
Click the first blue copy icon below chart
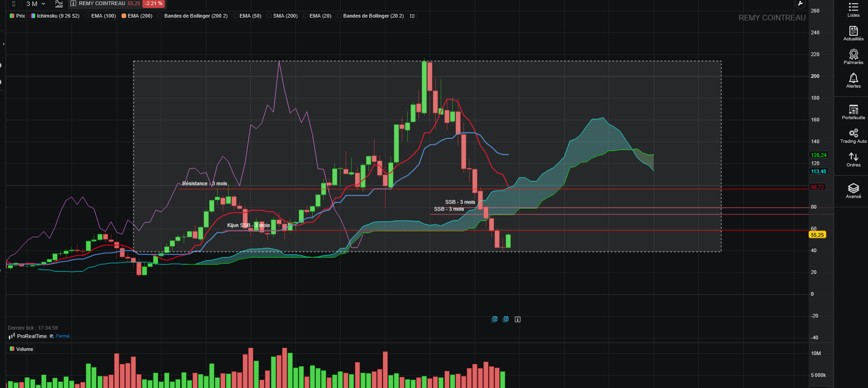pyautogui.click(x=495, y=319)
